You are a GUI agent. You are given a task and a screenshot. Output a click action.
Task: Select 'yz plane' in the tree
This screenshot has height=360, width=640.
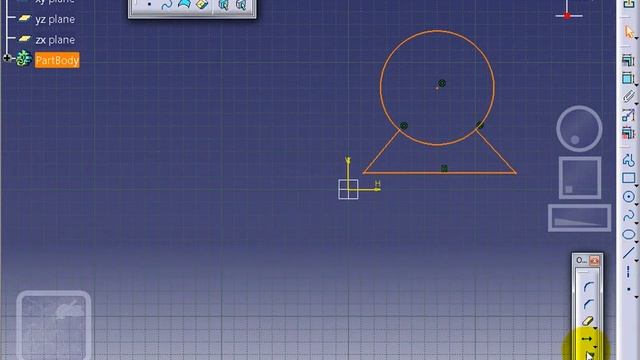tap(55, 19)
